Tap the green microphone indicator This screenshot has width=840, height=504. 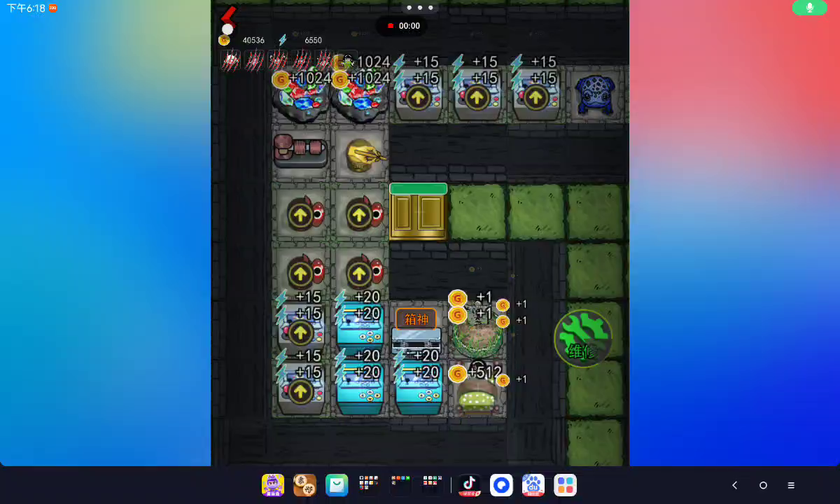pyautogui.click(x=809, y=8)
